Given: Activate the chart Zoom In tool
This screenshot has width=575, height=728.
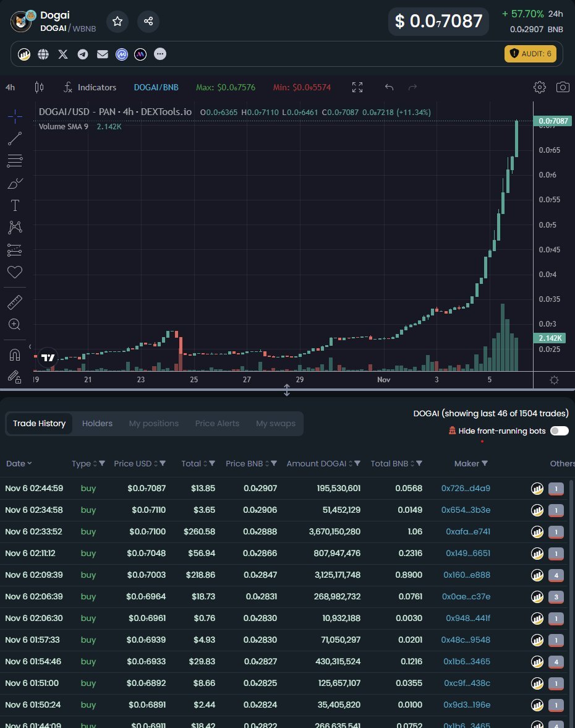Looking at the screenshot, I should (x=15, y=324).
